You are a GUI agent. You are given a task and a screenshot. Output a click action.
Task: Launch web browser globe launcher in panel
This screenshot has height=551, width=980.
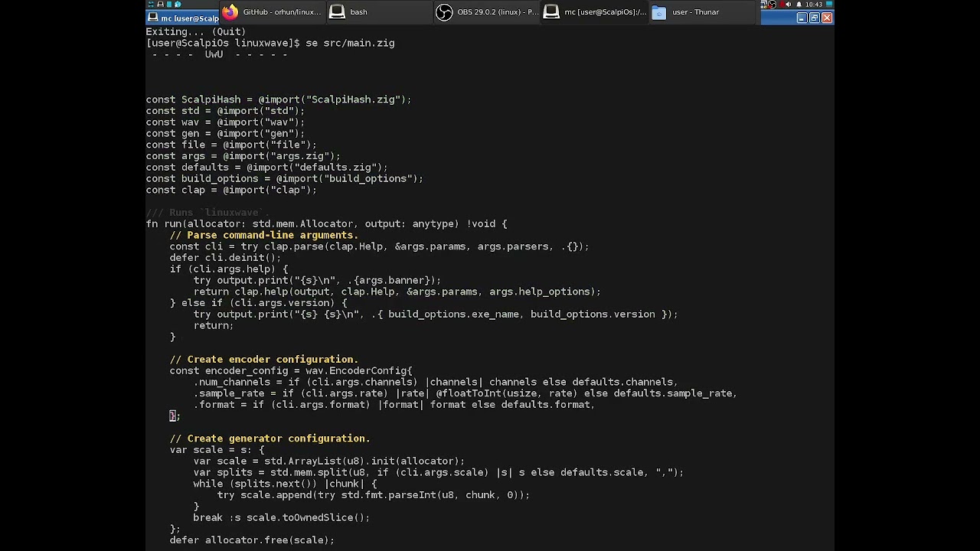178,5
